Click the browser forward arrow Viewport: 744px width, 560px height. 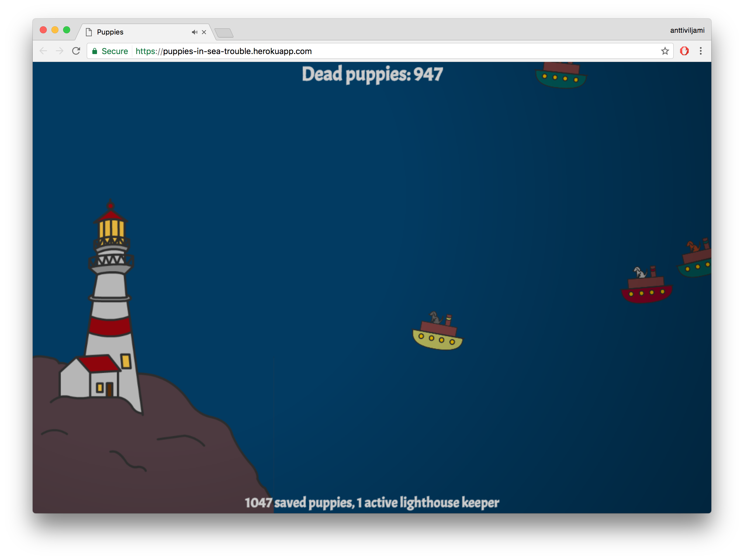coord(60,51)
